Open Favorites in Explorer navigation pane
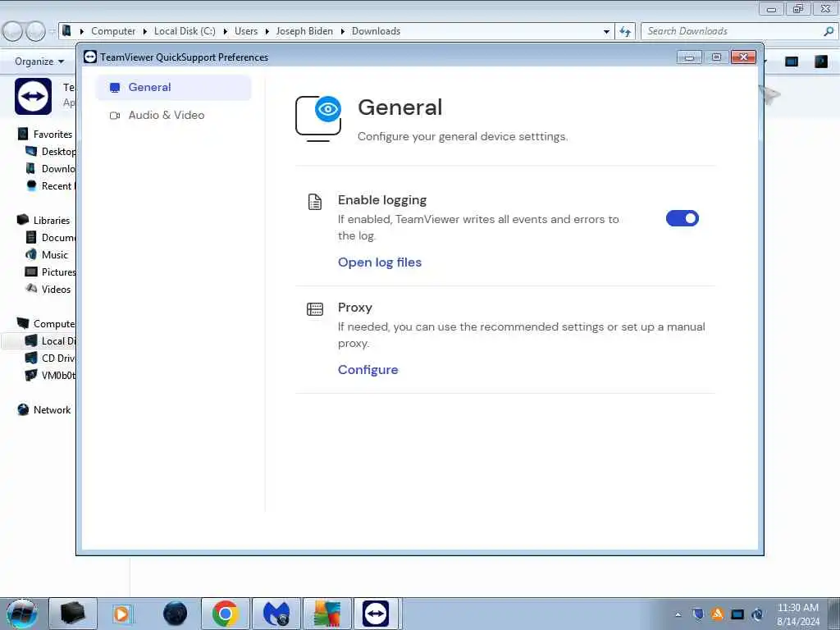Viewport: 840px width, 630px height. point(52,135)
